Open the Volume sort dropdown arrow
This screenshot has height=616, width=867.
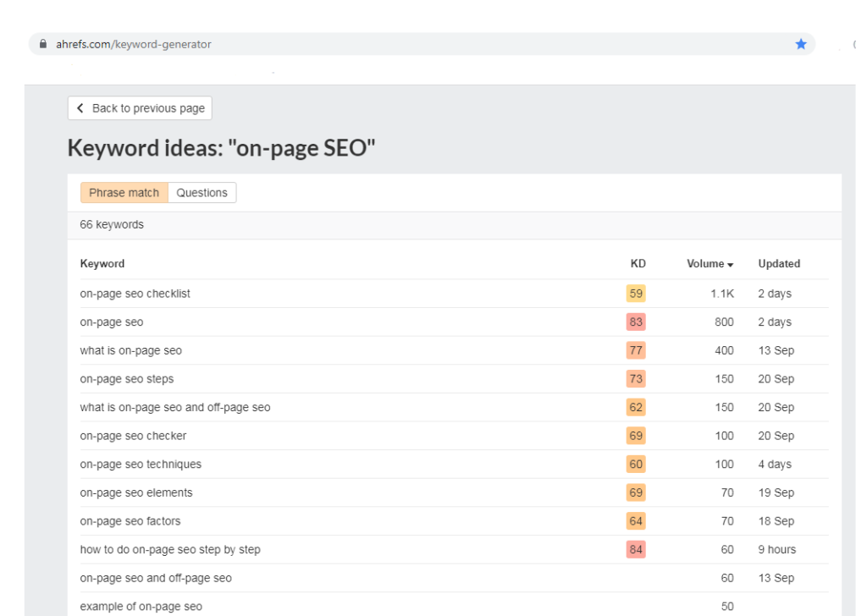[x=730, y=263]
